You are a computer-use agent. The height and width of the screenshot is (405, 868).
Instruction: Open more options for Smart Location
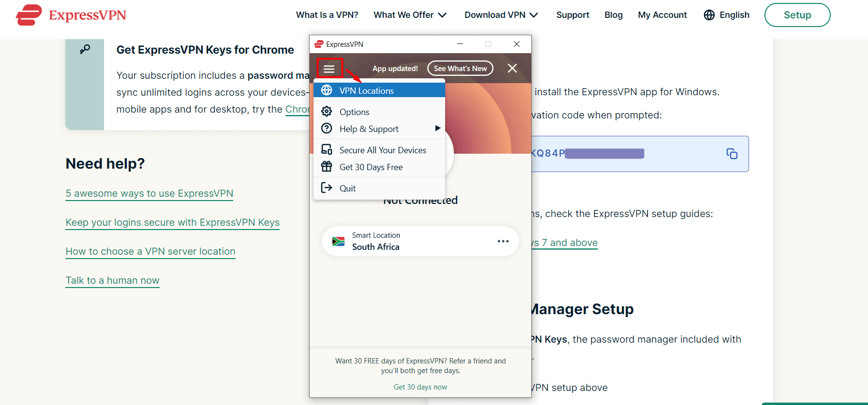pos(503,241)
